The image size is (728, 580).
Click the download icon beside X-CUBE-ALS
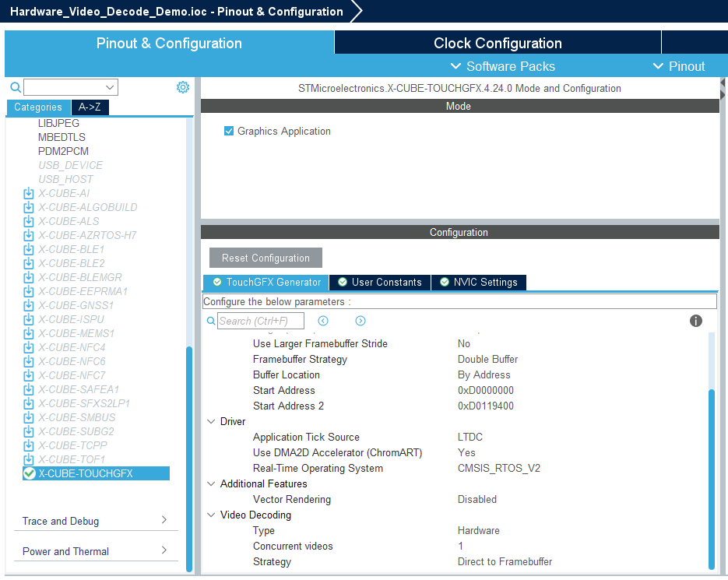(x=29, y=221)
